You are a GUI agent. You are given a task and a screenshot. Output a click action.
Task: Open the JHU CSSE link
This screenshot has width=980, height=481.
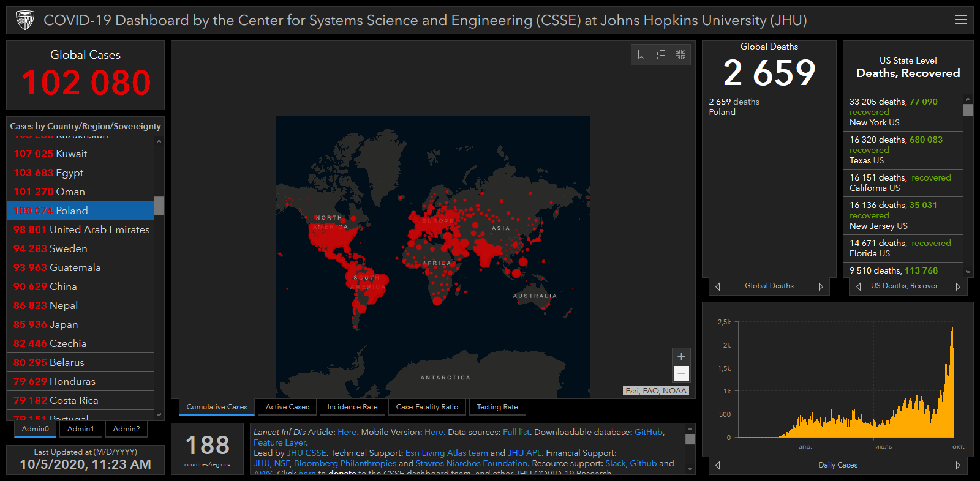point(306,453)
